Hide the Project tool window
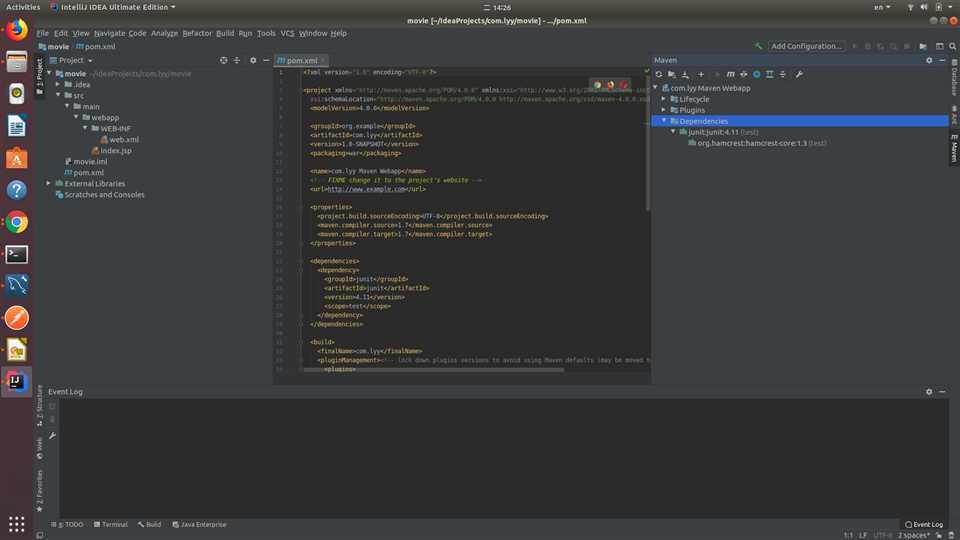 click(x=266, y=60)
